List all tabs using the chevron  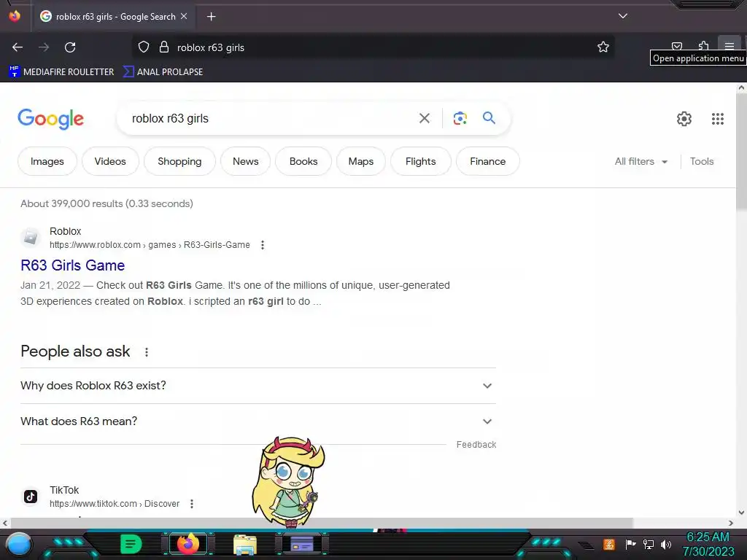coord(623,16)
